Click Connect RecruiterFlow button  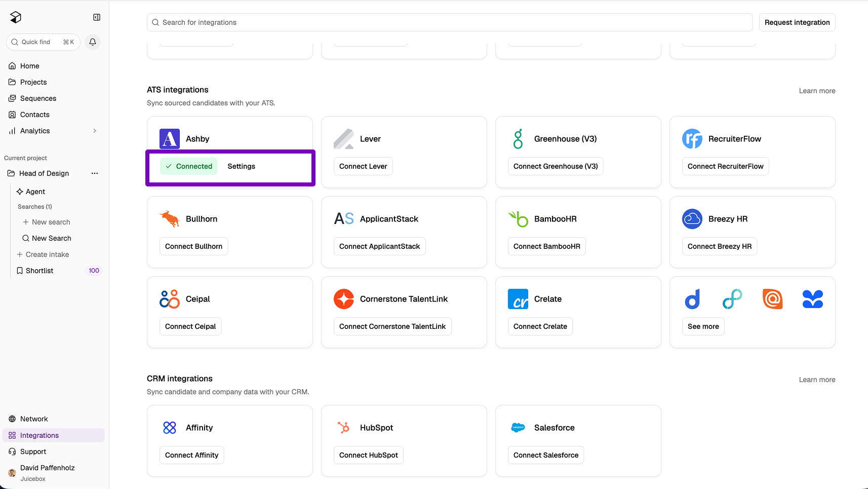[726, 166]
